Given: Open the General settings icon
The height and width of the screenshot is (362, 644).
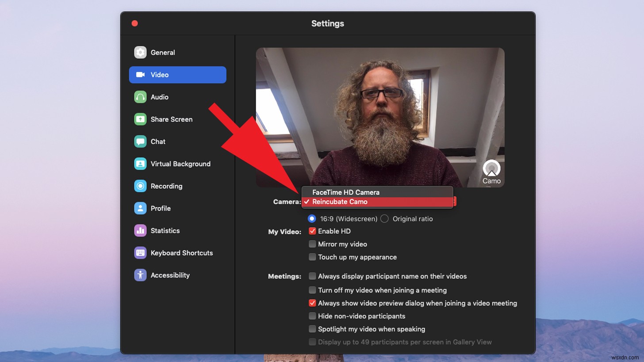Looking at the screenshot, I should (140, 52).
